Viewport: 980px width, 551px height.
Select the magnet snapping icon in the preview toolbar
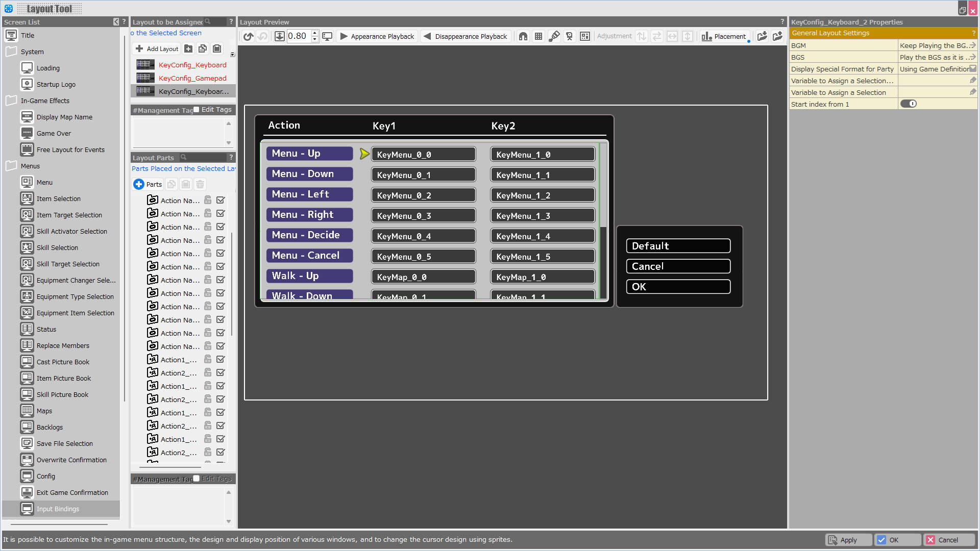(x=523, y=36)
